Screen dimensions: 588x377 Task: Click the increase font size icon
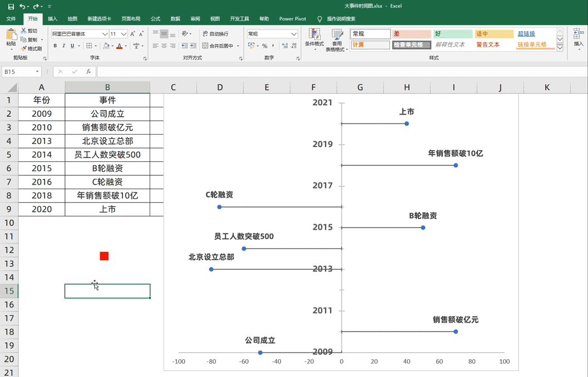(x=133, y=34)
